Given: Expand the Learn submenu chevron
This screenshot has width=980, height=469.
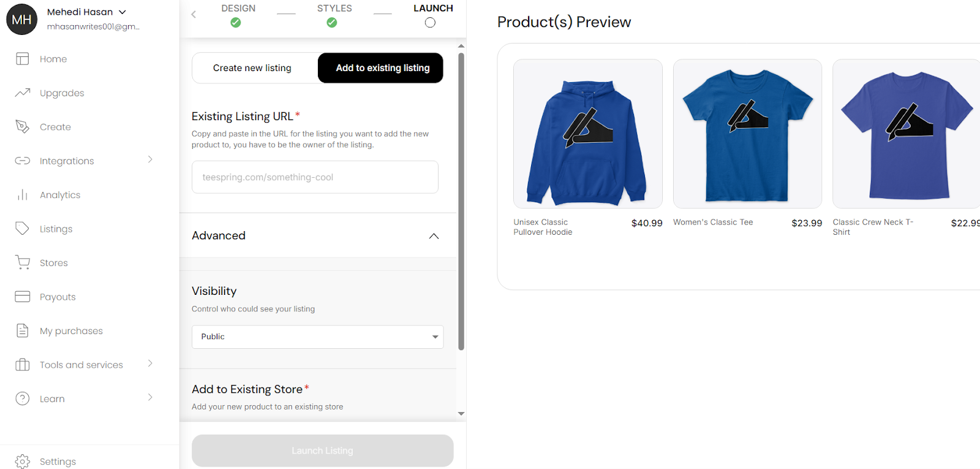Looking at the screenshot, I should (150, 397).
